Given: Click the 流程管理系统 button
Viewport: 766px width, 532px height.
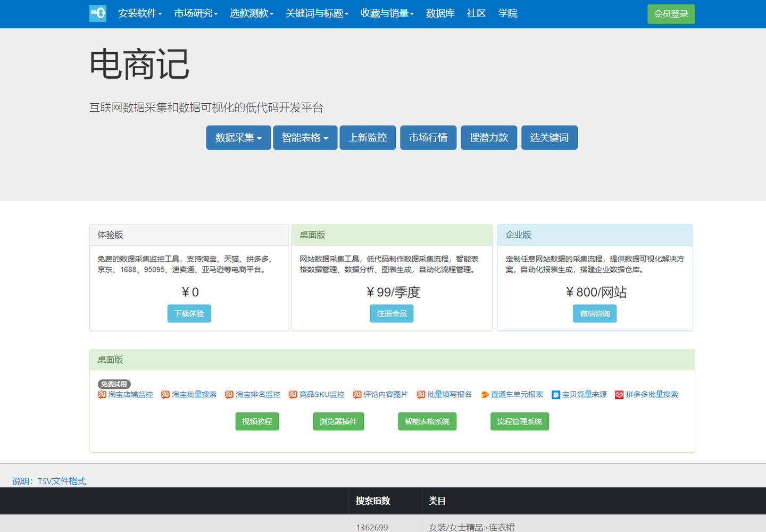Looking at the screenshot, I should tap(520, 421).
